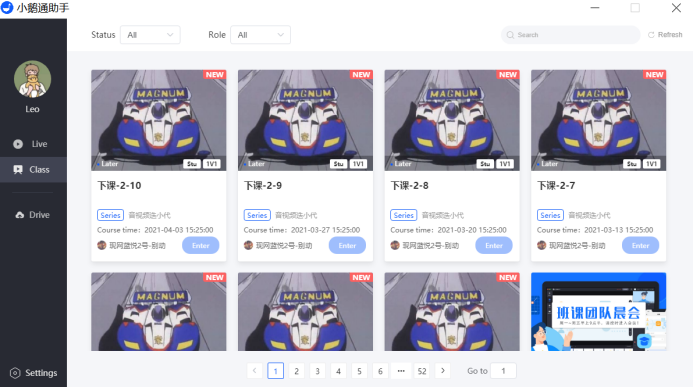Screen dimensions: 693x388
Task: Click the Series tag on 下课-2-9
Action: coord(257,215)
